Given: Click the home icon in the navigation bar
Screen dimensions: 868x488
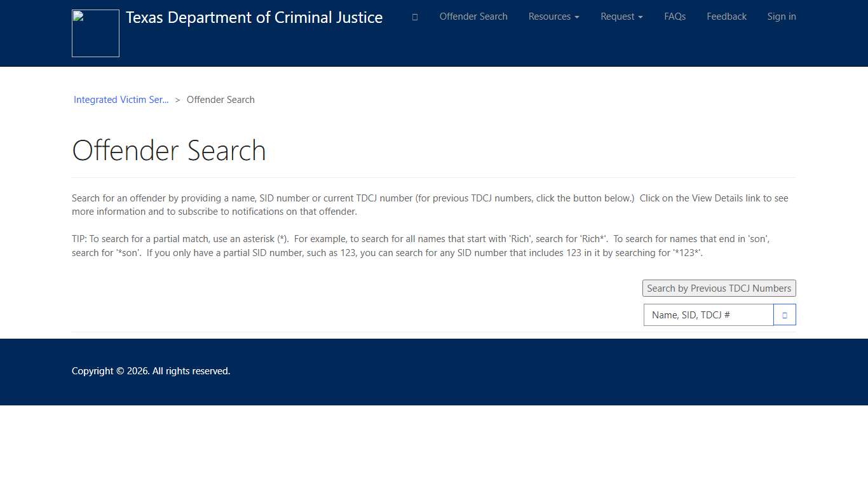Looking at the screenshot, I should click(414, 17).
